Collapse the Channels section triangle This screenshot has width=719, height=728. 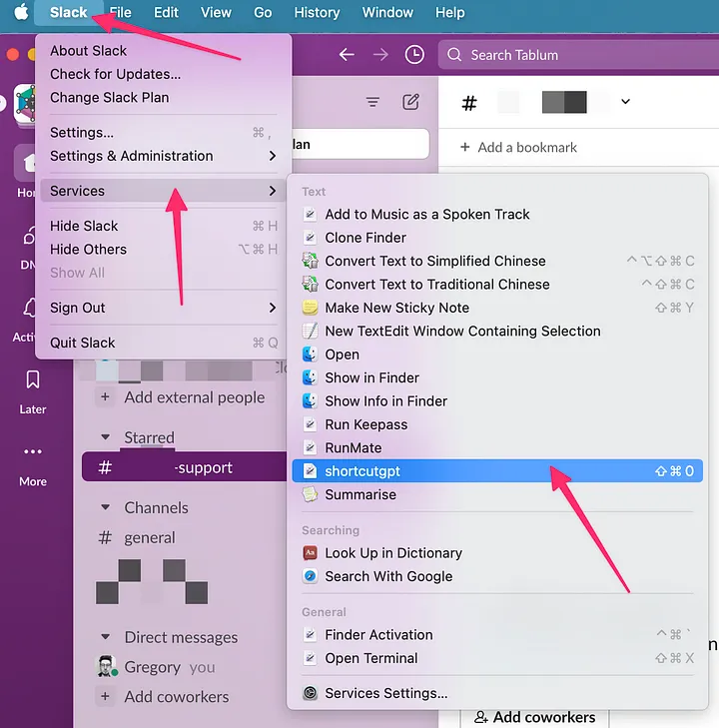coord(106,507)
